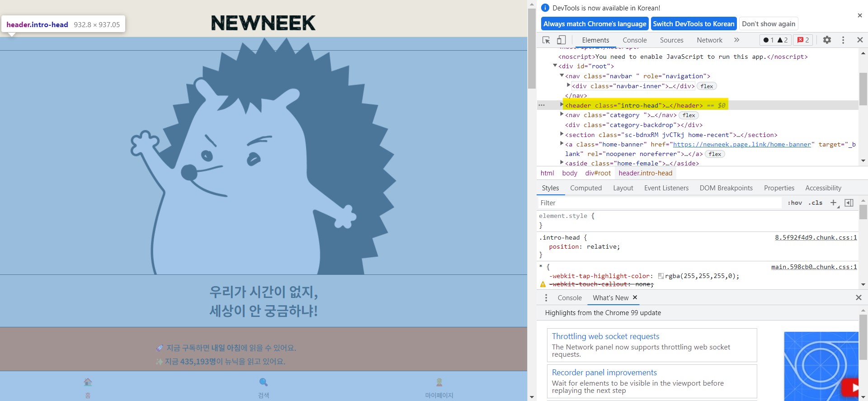Click the issues badge showing 2 errors

click(x=803, y=40)
